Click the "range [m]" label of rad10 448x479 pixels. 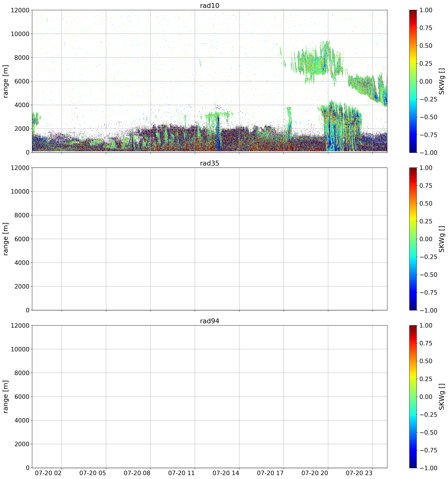(x=5, y=81)
